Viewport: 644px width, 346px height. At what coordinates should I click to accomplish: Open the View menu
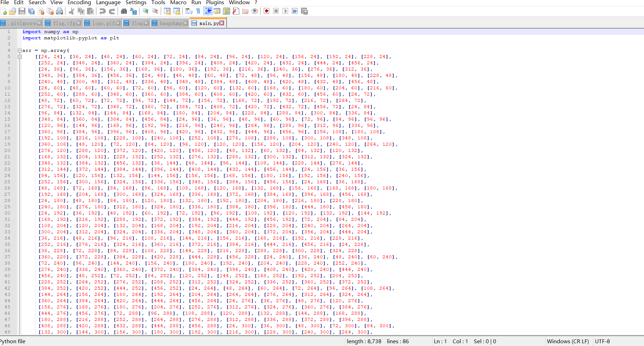point(57,3)
